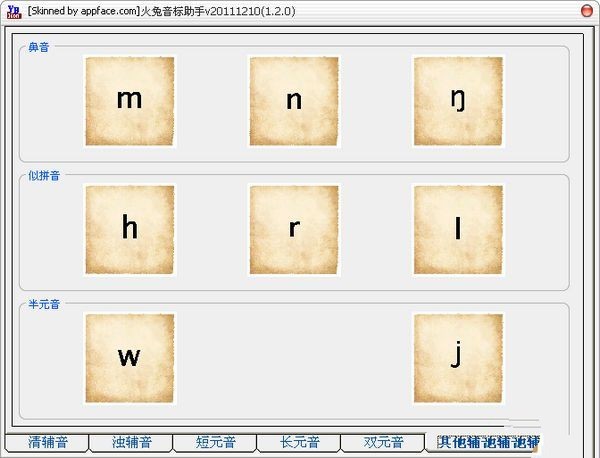Click the app logo icon in title bar

[12, 10]
